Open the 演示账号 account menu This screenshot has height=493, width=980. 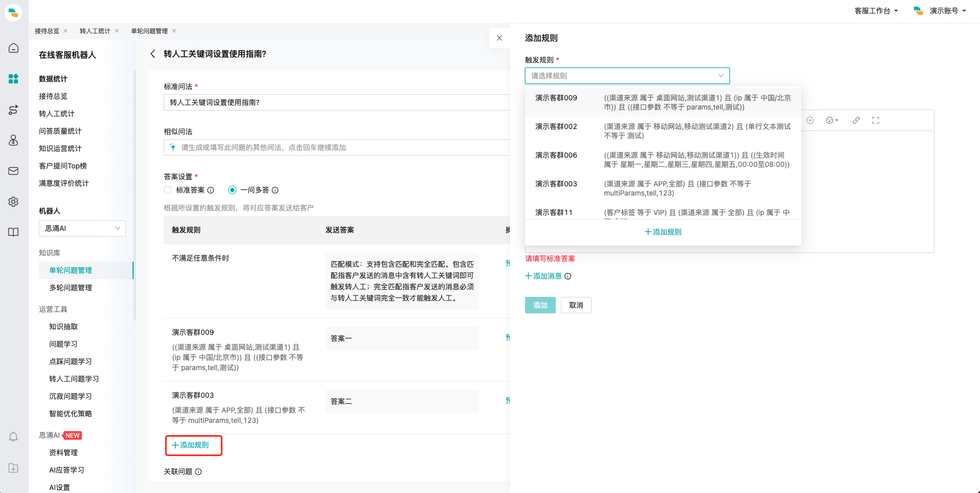pos(940,11)
